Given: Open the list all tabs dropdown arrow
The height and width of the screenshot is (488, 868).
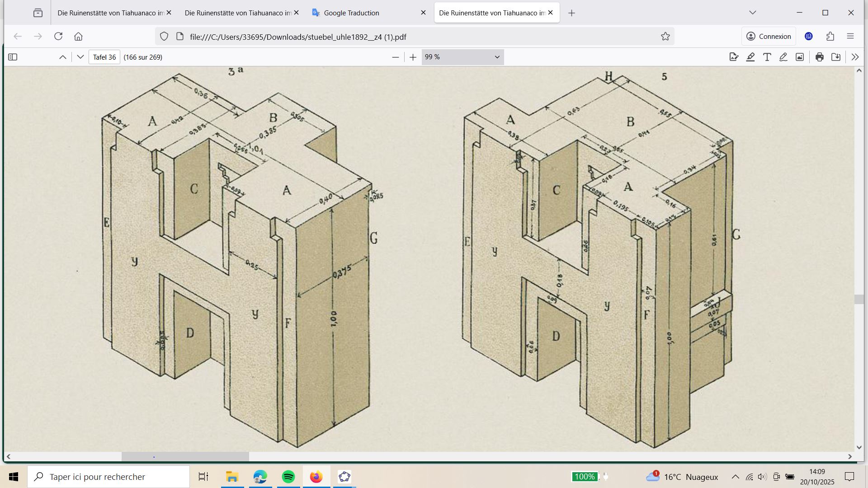Looking at the screenshot, I should 753,13.
